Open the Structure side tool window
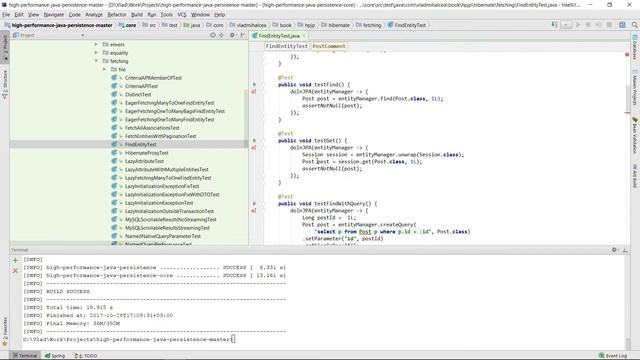 coord(5,84)
